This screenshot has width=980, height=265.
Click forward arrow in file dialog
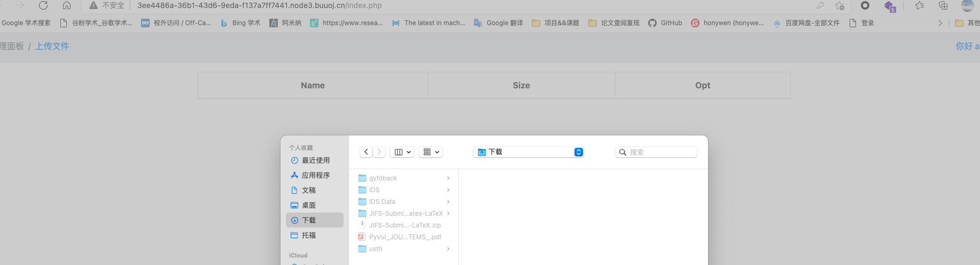pyautogui.click(x=379, y=152)
